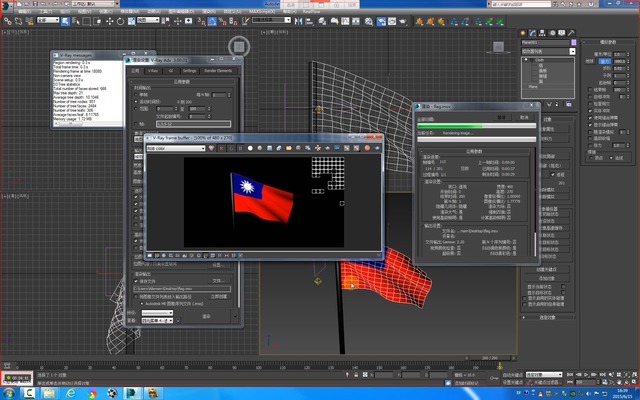Click the total animation green progress bar
Image resolution: width=640 pixels, height=400 pixels.
point(476,126)
